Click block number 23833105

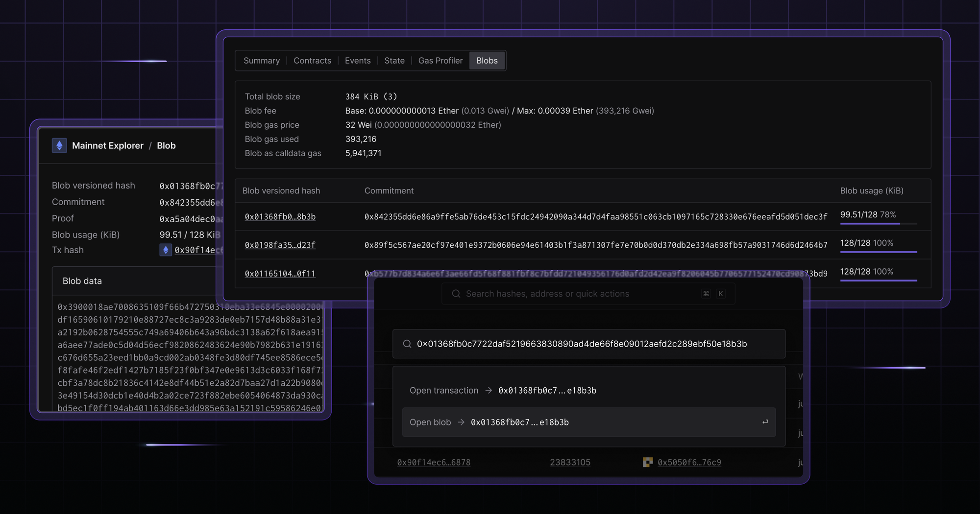point(570,462)
